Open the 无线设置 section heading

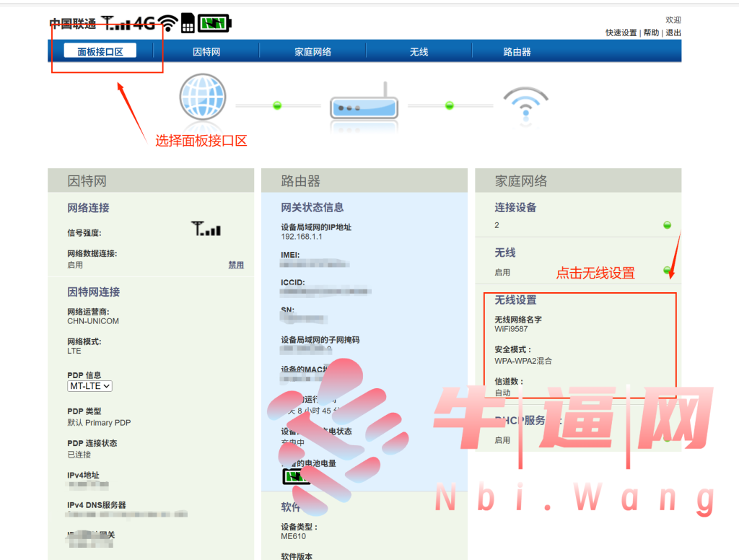pyautogui.click(x=515, y=300)
